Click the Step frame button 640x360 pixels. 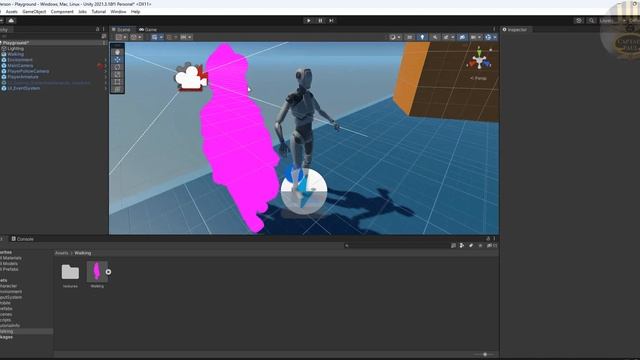point(331,20)
